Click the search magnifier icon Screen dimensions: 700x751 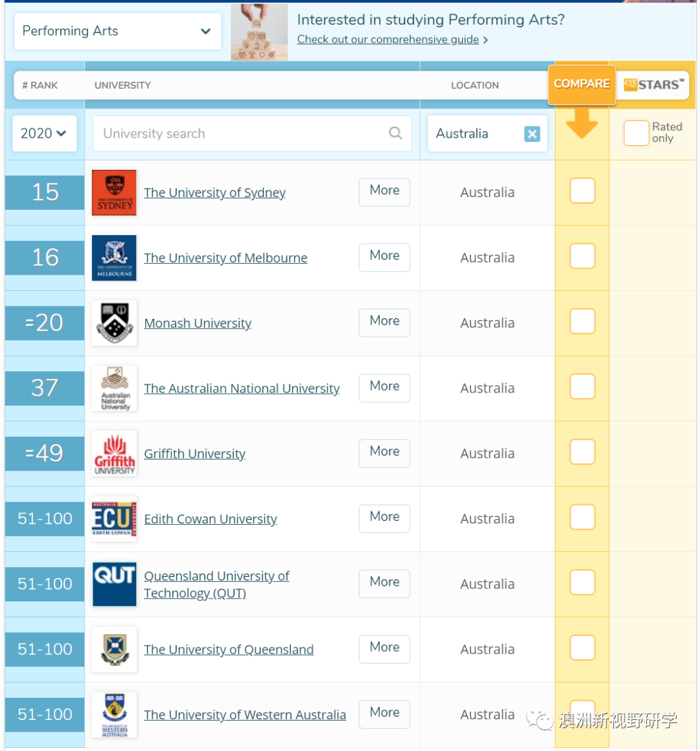point(395,133)
